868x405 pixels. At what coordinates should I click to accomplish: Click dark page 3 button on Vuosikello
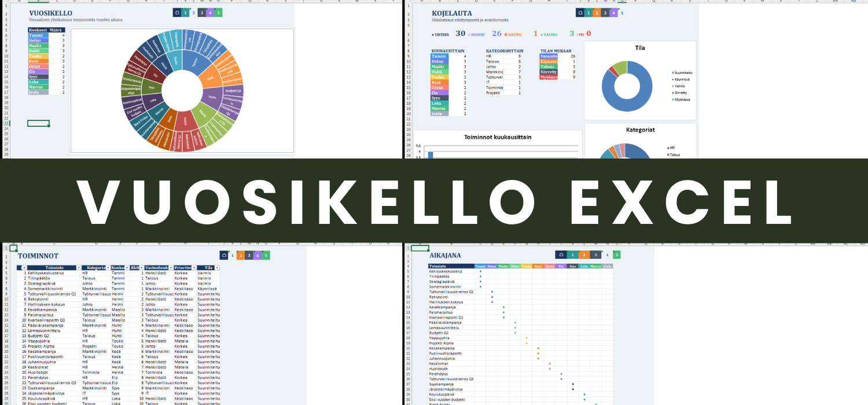click(201, 13)
